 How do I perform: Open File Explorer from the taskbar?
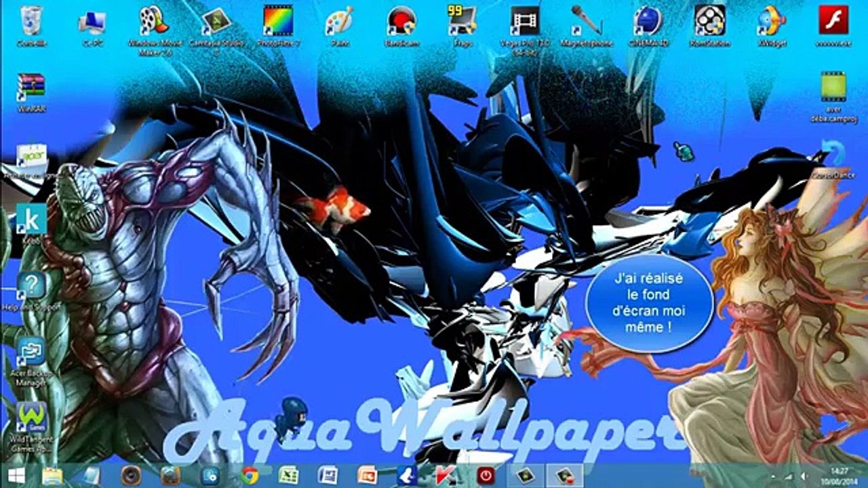52,475
